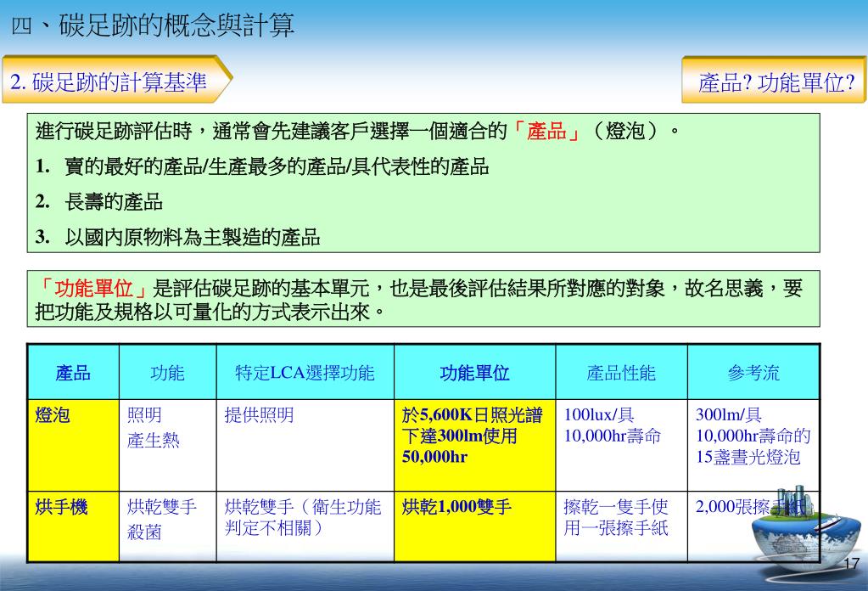868x591 pixels.
Task: Click the line 把功能及規格以可量化的方式表示出來
Action: point(210,312)
